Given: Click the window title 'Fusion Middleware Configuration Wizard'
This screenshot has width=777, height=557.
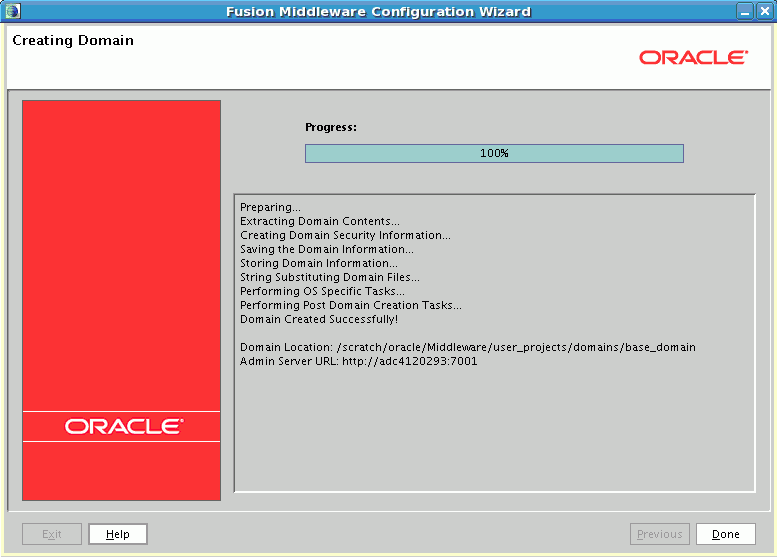Looking at the screenshot, I should pos(378,11).
